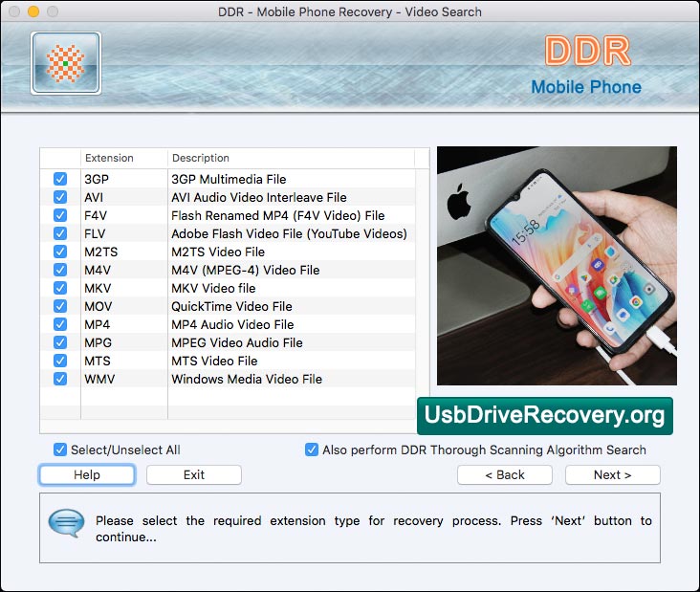Disable DDR Thorough Scanning Algorithm Search
Viewport: 700px width, 592px height.
tap(312, 449)
